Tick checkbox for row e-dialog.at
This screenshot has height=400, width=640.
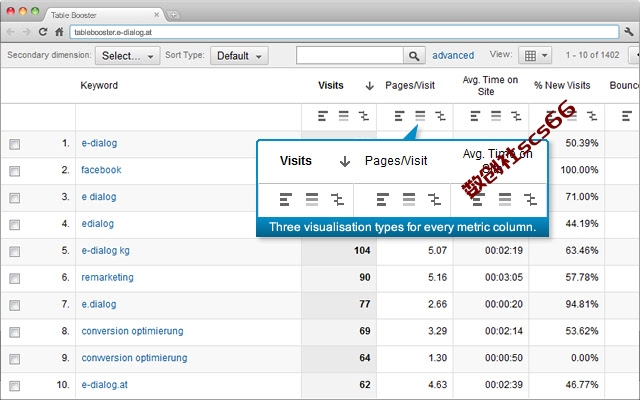click(15, 386)
